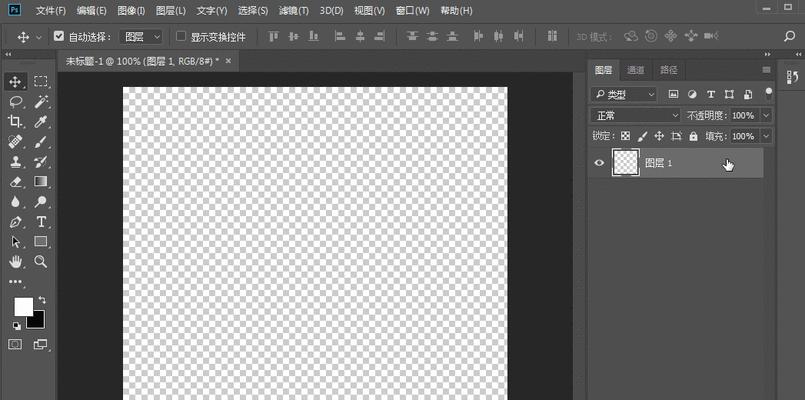This screenshot has height=400, width=805.
Task: Uncheck the 自动选择 checkbox
Action: pyautogui.click(x=59, y=36)
